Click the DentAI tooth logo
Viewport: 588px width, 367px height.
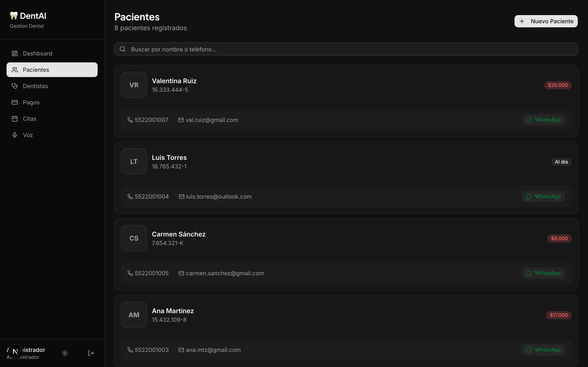coord(14,16)
